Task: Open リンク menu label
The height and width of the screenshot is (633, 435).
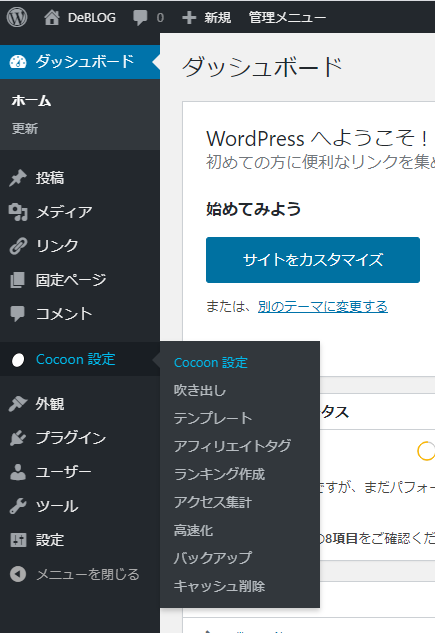Action: (x=57, y=246)
